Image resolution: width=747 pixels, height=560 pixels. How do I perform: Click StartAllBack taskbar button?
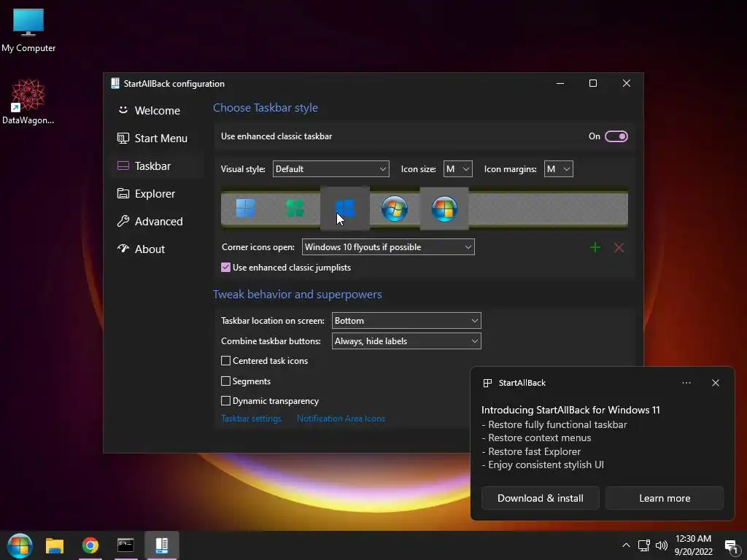161,545
